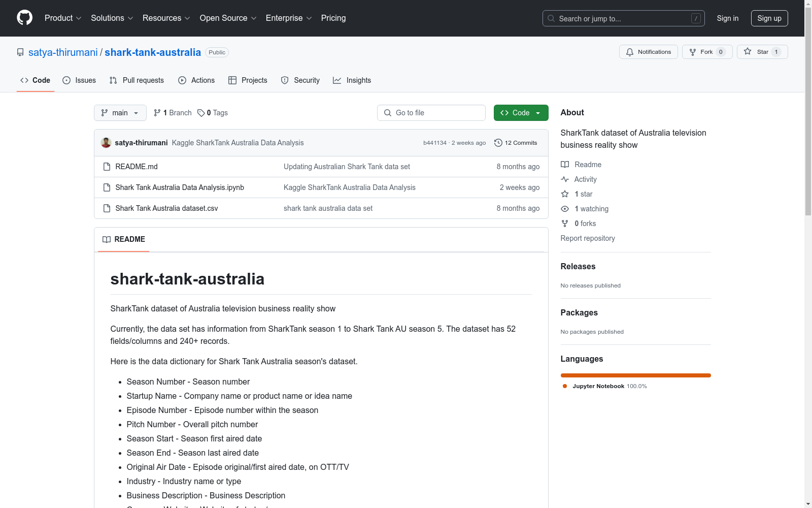Click the Go to file search box

point(431,113)
